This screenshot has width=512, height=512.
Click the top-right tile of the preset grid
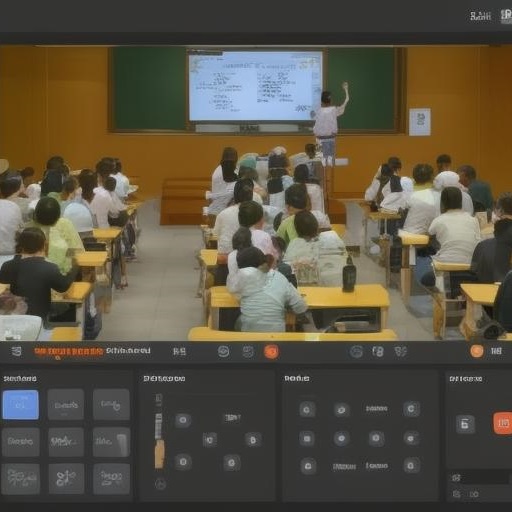coord(111,404)
